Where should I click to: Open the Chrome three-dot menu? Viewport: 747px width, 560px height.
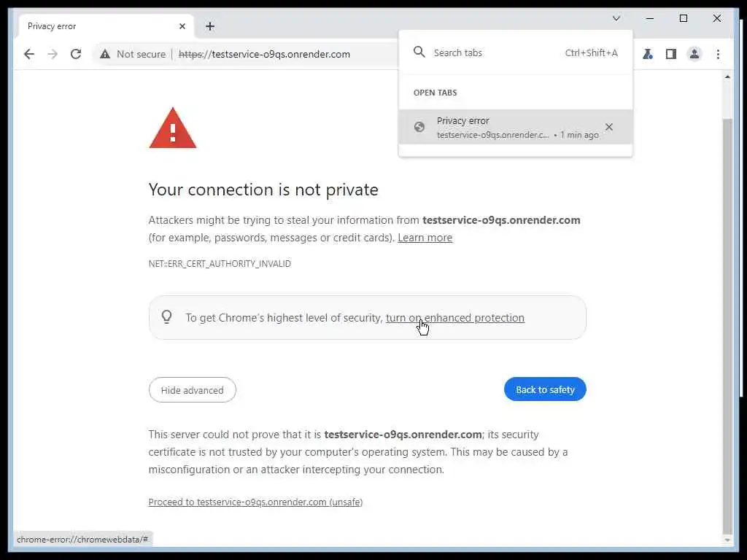718,54
